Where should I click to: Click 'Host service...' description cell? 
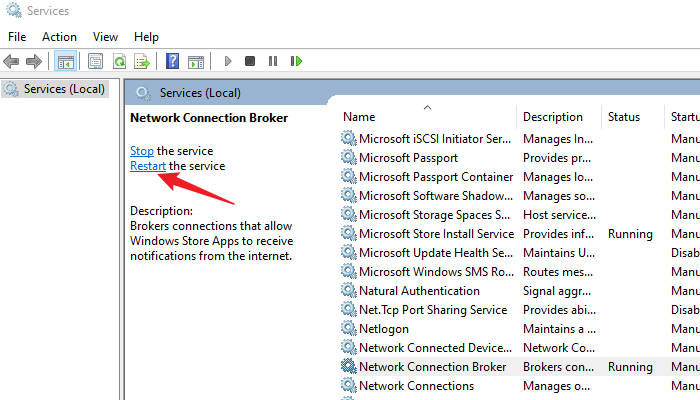coord(559,215)
